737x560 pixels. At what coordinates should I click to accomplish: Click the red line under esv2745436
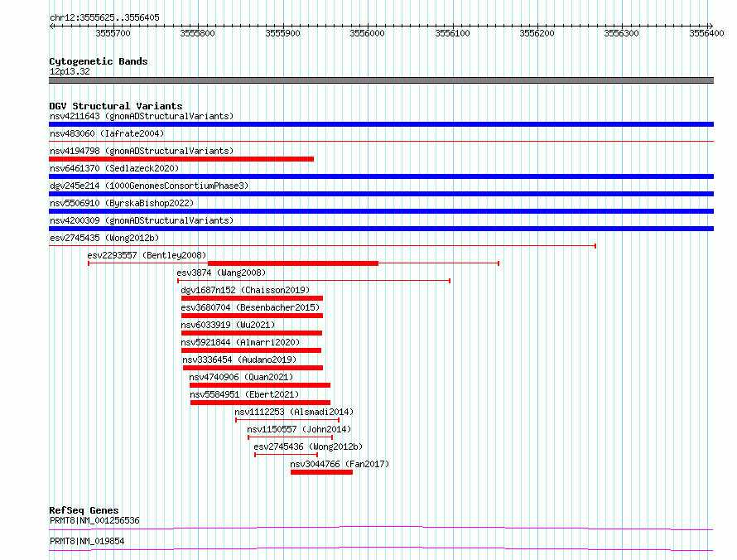click(x=287, y=455)
